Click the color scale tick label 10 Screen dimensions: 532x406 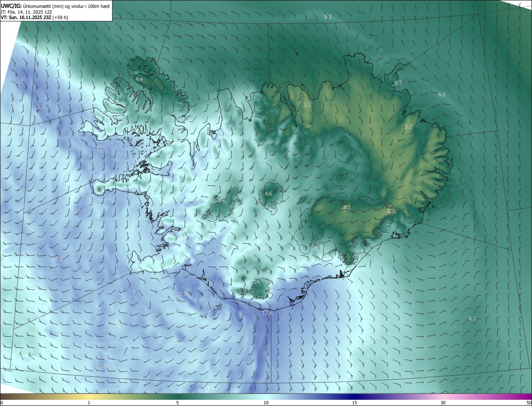266,403
